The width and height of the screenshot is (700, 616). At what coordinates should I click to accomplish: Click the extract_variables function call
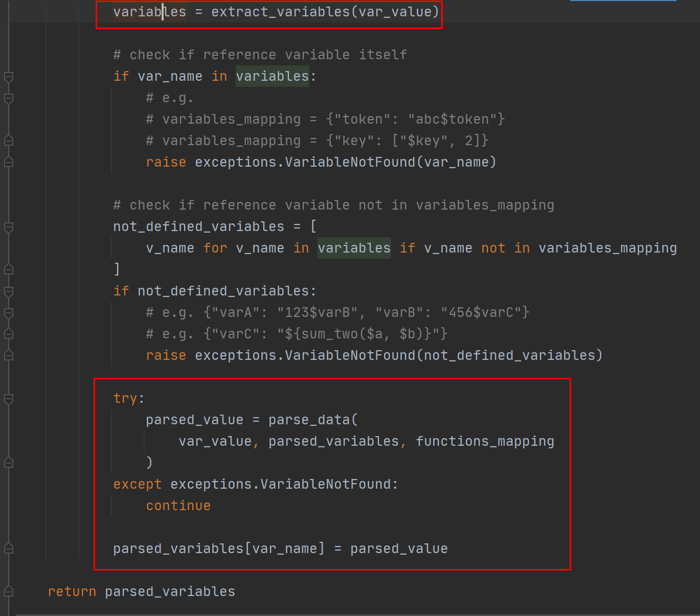[x=325, y=12]
